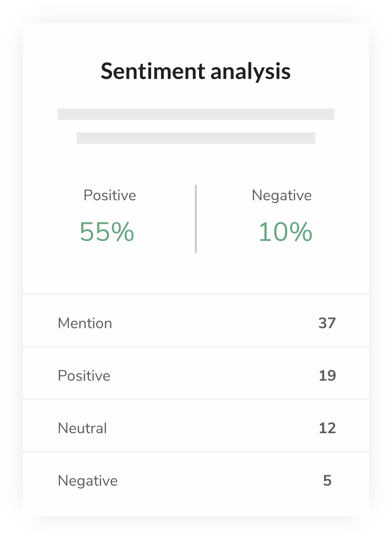
Task: Select the Positive label above 55%
Action: click(x=110, y=195)
